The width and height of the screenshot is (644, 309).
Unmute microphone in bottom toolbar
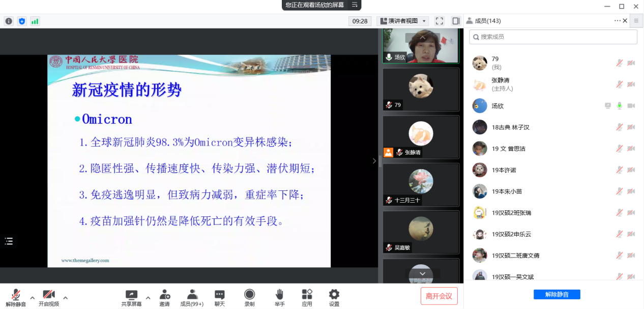click(x=16, y=297)
